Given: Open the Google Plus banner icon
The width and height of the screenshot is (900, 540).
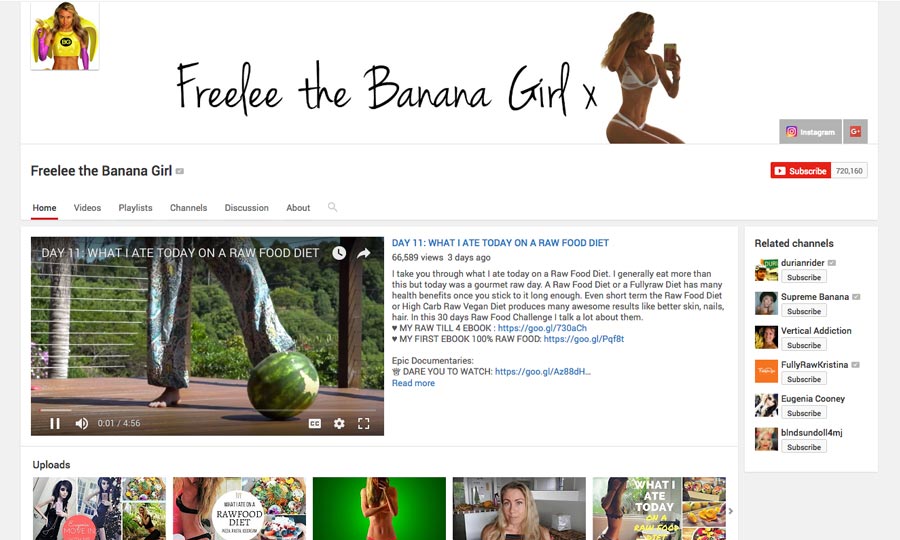Looking at the screenshot, I should [855, 131].
